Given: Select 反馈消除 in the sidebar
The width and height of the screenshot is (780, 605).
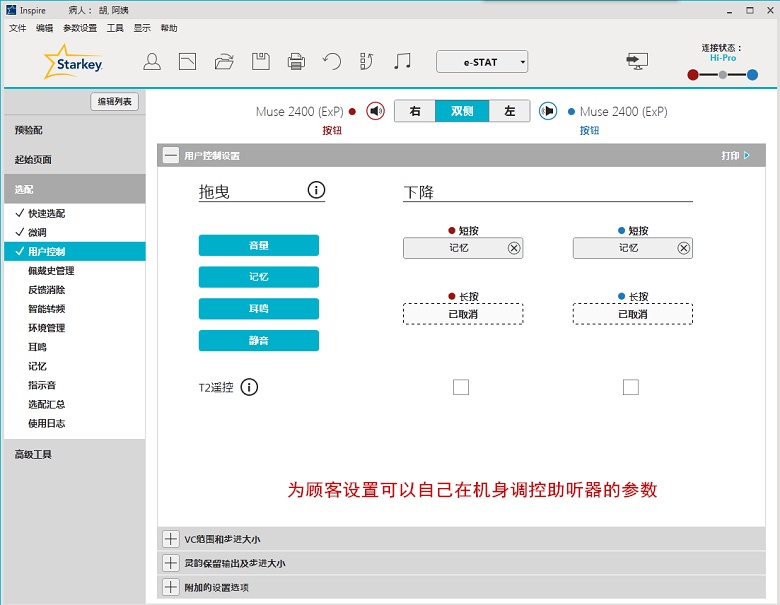Looking at the screenshot, I should coord(47,290).
